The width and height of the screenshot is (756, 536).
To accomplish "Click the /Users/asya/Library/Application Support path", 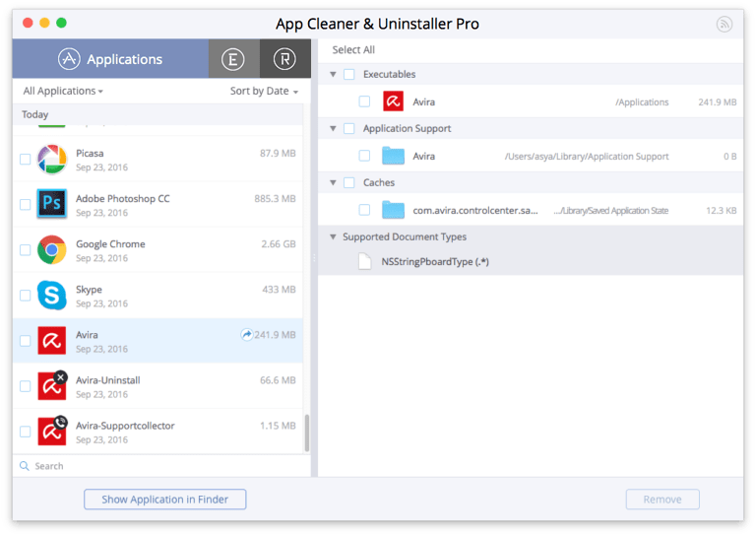I will pyautogui.click(x=587, y=157).
